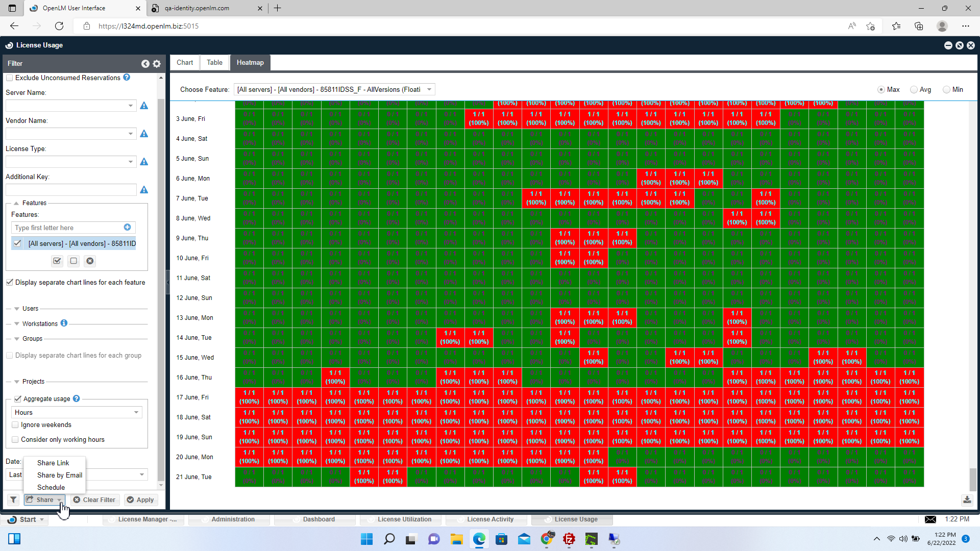Screen dimensions: 980x551
Task: Click the select all features check icon
Action: (x=57, y=261)
